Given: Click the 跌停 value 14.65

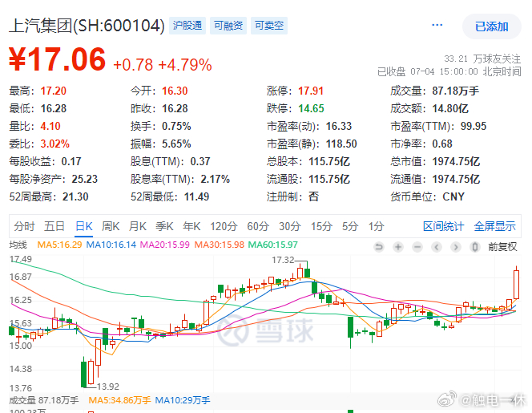Looking at the screenshot, I should (311, 109).
